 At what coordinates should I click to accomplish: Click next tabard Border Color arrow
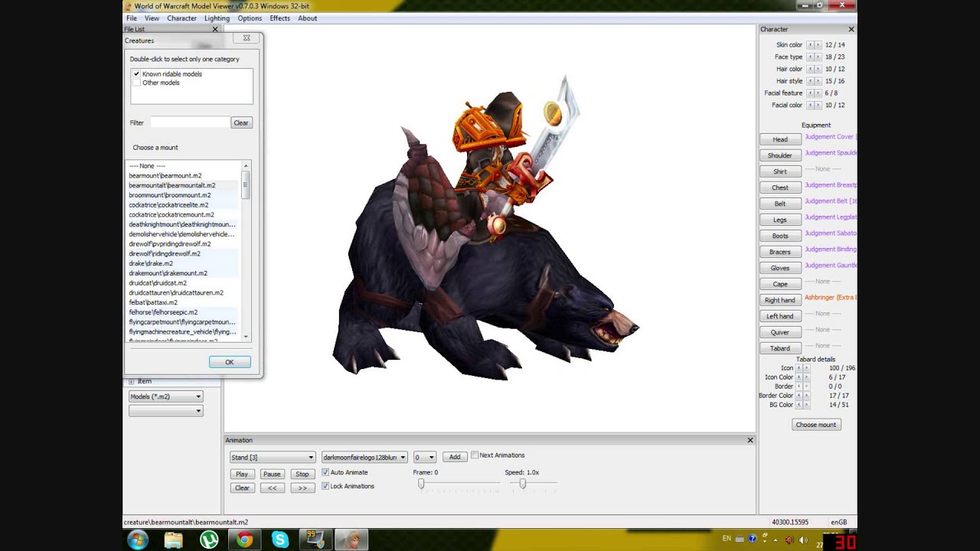[805, 396]
